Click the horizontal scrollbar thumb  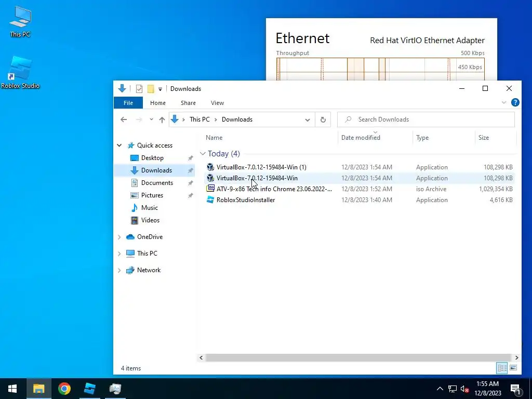click(358, 357)
